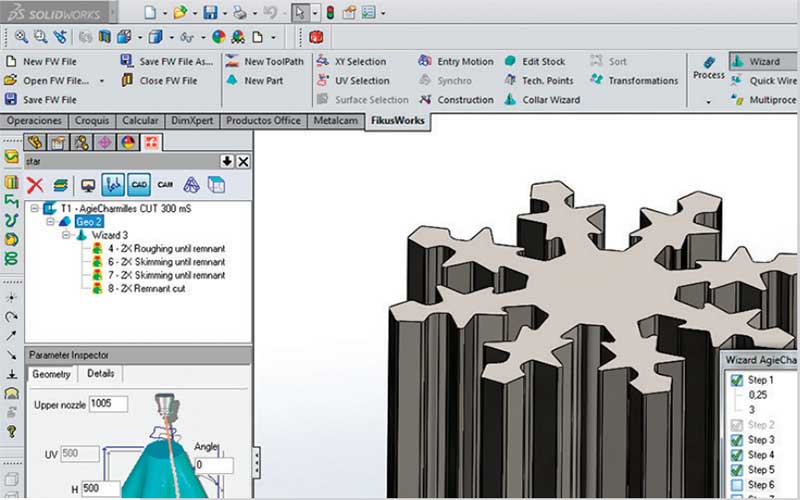Select the CAM view mode icon
800x500 pixels.
(165, 185)
